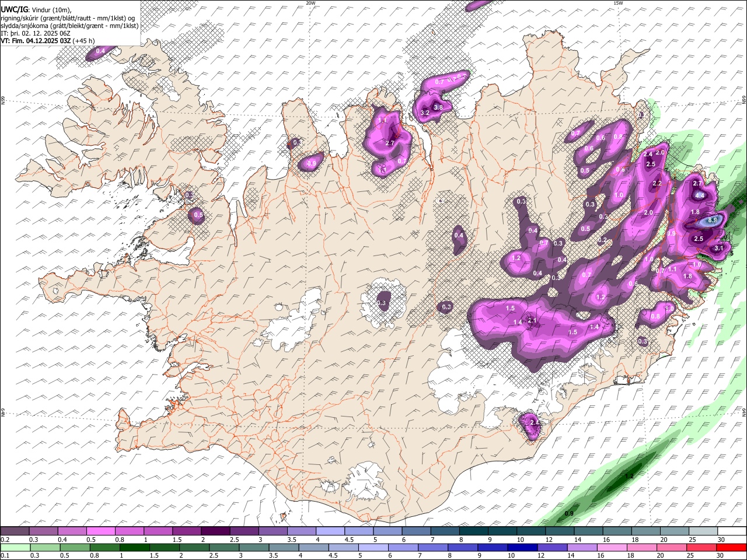Click the darkest green bottom-row swatch starting at 1

[x=134, y=548]
